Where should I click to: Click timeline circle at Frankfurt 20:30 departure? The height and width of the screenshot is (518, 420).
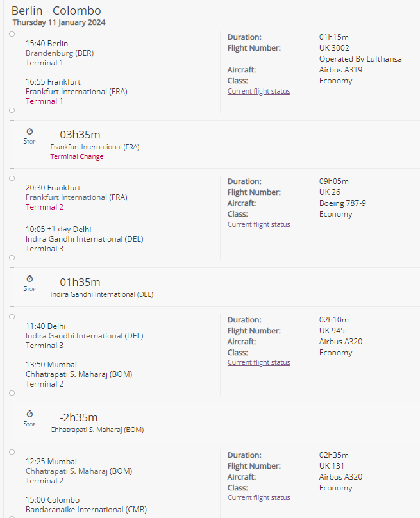point(12,178)
